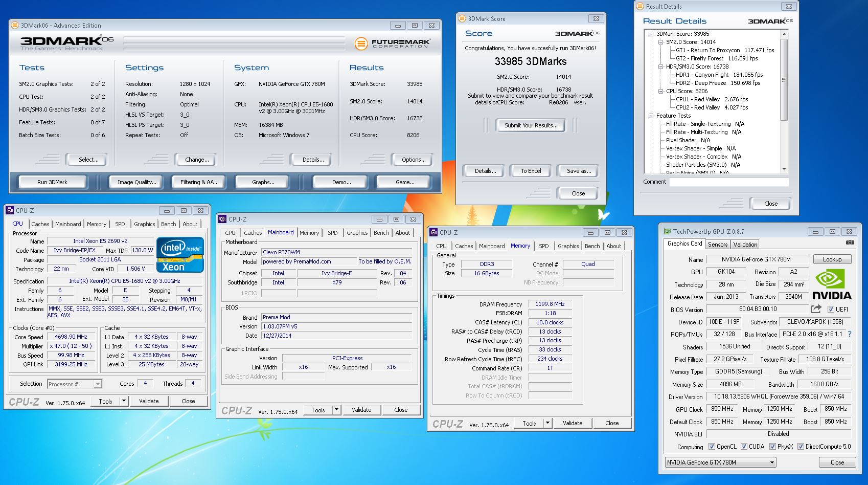The height and width of the screenshot is (485, 868).
Task: Open the Tools dropdown arrow in the CPU-Z Mainboard window
Action: [336, 410]
